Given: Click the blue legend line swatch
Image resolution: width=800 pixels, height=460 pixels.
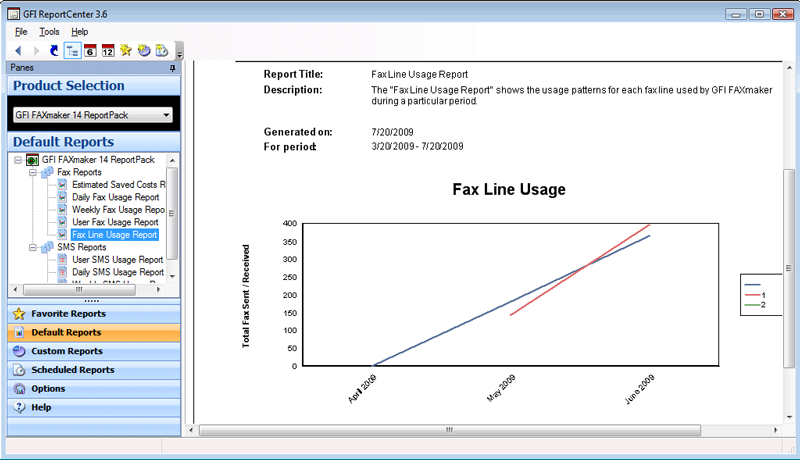Looking at the screenshot, I should pyautogui.click(x=753, y=285).
